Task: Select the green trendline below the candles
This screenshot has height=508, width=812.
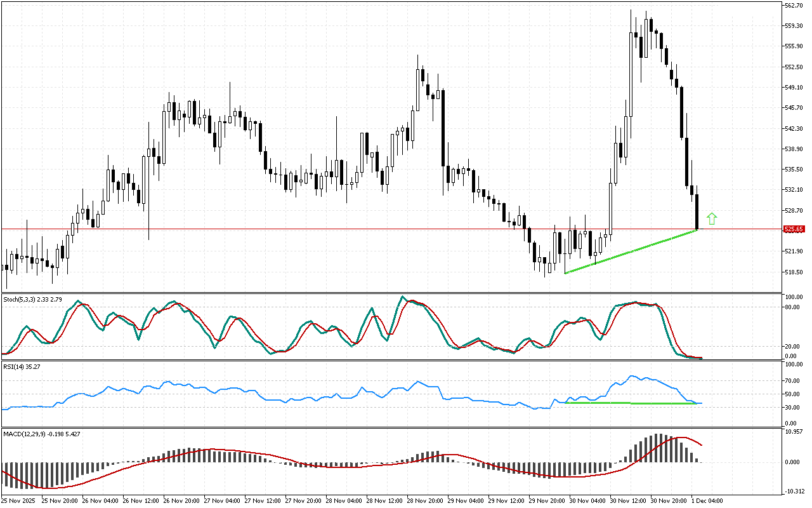Action: click(x=630, y=252)
